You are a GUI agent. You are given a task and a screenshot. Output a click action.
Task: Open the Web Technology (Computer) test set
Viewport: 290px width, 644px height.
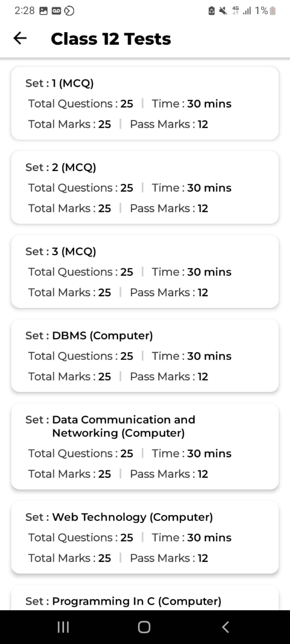144,537
